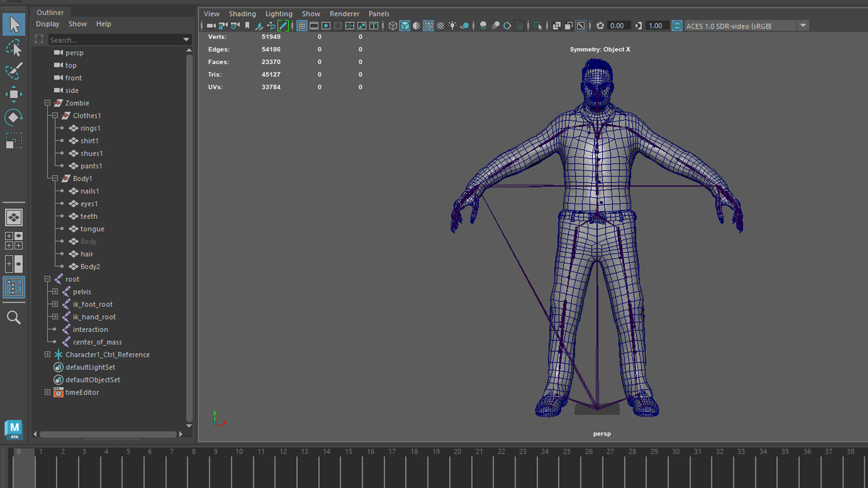Viewport: 868px width, 488px height.
Task: Activate the Rotate tool
Action: point(14,117)
